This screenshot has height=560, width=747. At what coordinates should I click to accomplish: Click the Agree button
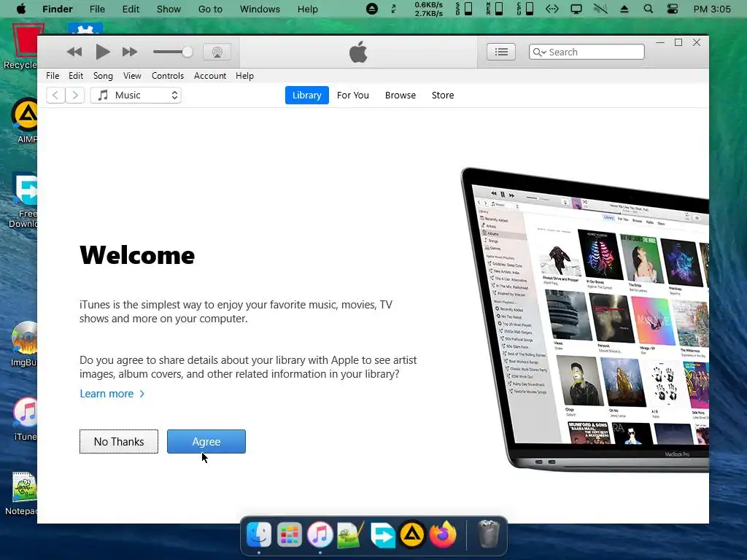click(x=206, y=441)
